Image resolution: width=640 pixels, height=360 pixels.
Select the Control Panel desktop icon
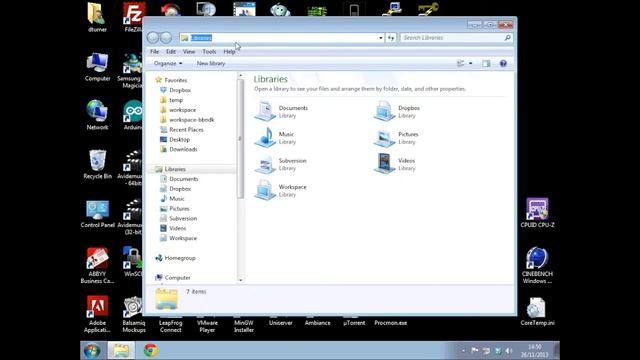pyautogui.click(x=97, y=213)
